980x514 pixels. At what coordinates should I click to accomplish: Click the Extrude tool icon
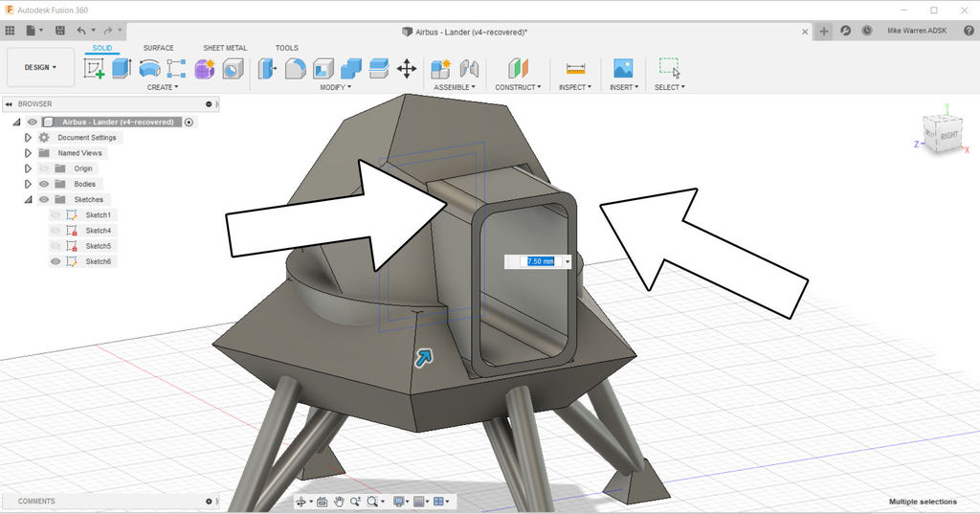click(x=121, y=68)
